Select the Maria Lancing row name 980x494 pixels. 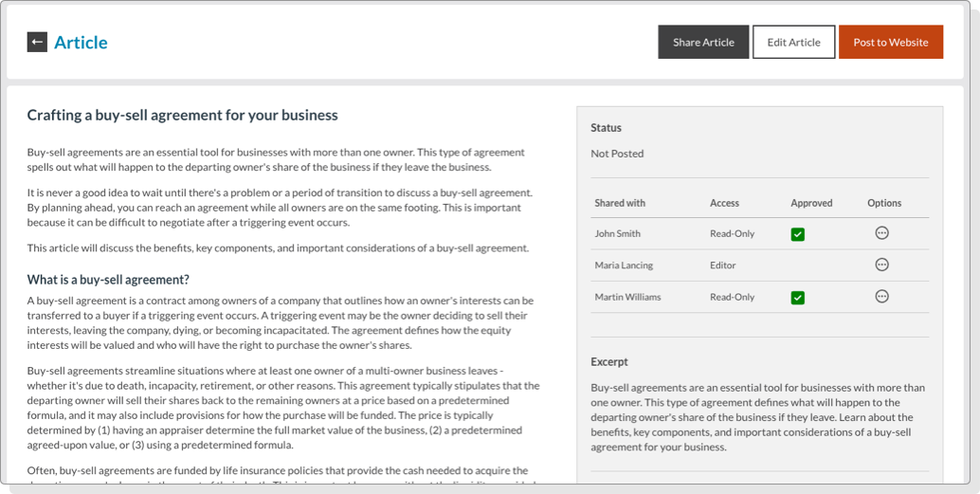pyautogui.click(x=623, y=265)
